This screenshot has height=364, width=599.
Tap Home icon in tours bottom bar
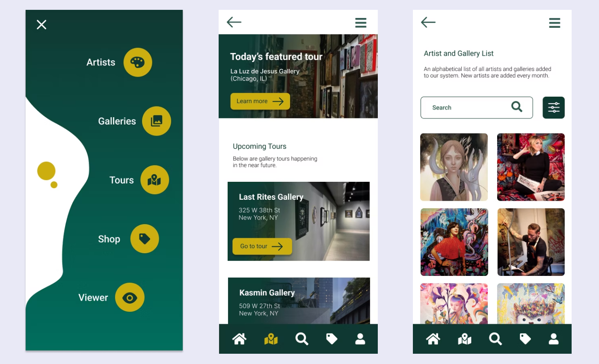[x=239, y=339]
